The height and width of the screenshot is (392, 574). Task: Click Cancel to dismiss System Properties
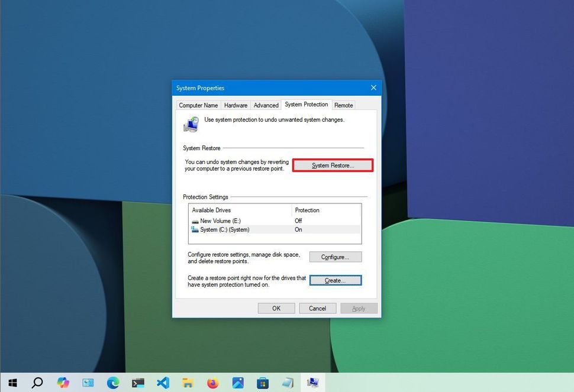tap(317, 308)
